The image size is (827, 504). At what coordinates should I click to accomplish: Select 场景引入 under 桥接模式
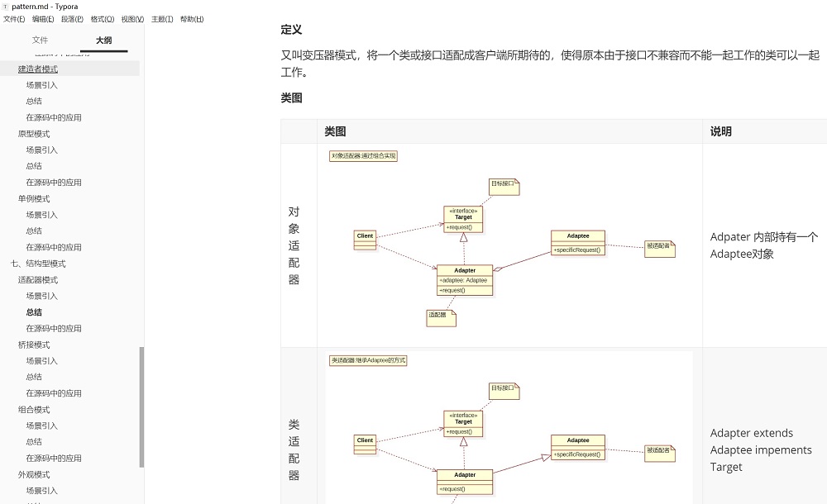pos(41,360)
